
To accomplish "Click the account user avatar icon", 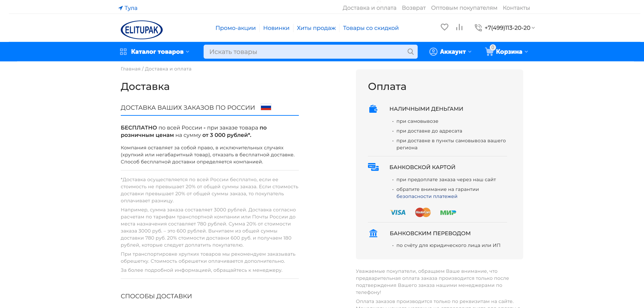I will click(433, 52).
